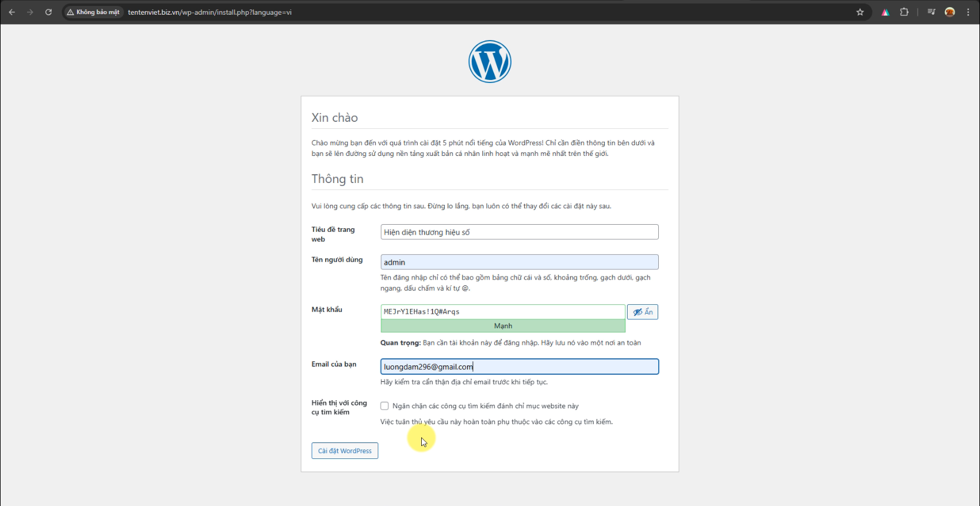The height and width of the screenshot is (506, 980).
Task: Click the site title field 'Hiện diện thương hiệu số'
Action: coord(519,232)
